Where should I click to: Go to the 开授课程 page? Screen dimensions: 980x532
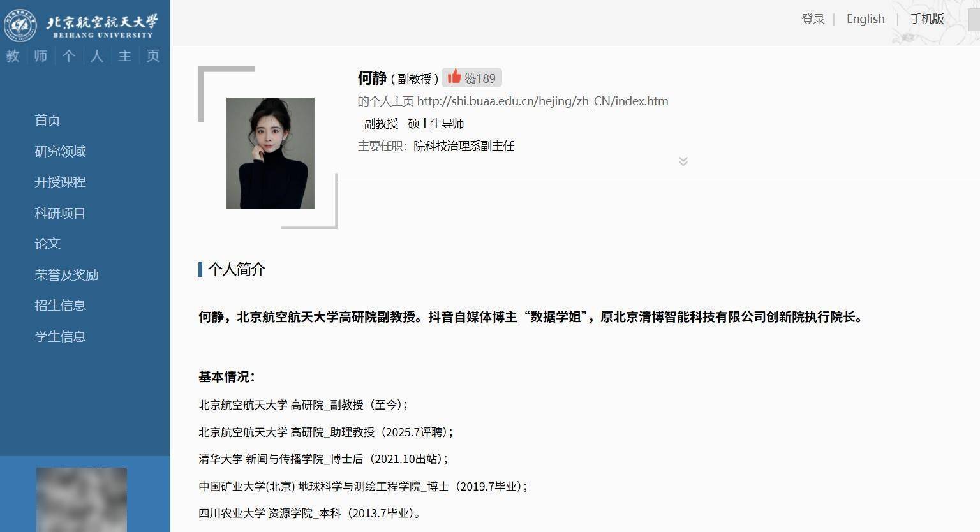(60, 182)
